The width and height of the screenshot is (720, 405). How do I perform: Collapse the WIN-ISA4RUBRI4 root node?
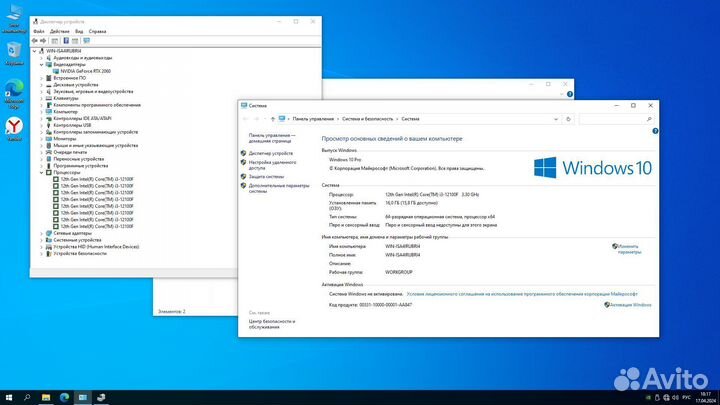point(34,51)
